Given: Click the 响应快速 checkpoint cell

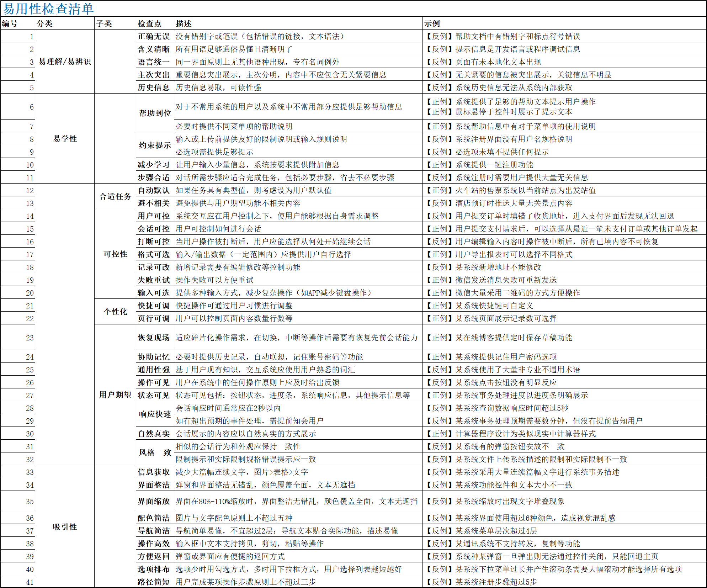Looking at the screenshot, I should (x=155, y=414).
